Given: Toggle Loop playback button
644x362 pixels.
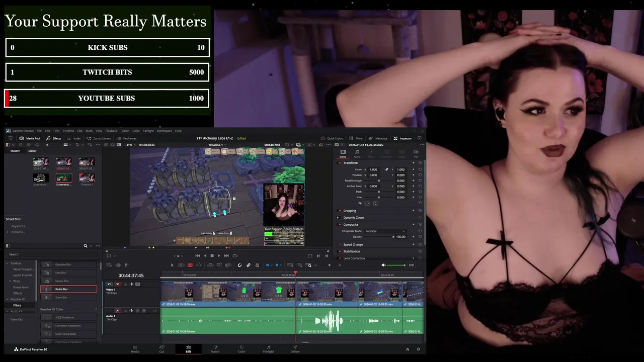Looking at the screenshot, I should (x=235, y=255).
